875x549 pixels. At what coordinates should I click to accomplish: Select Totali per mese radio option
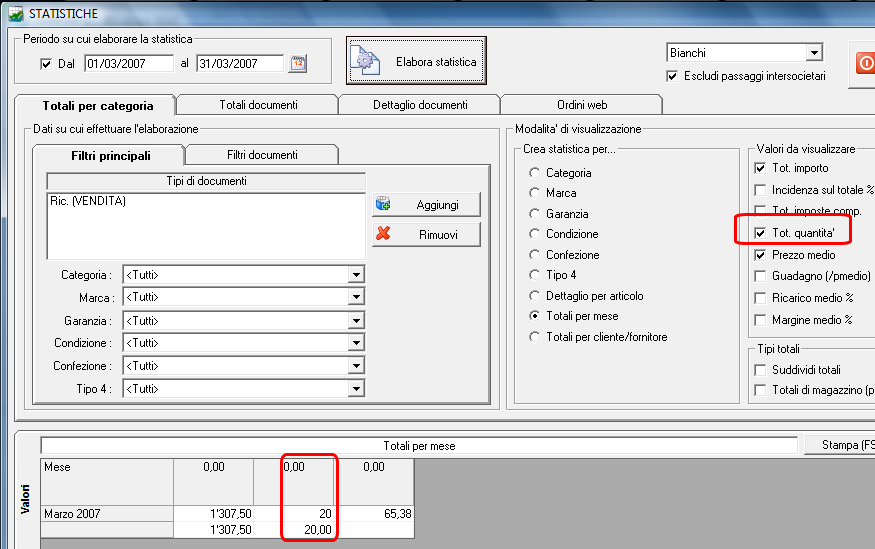click(535, 316)
